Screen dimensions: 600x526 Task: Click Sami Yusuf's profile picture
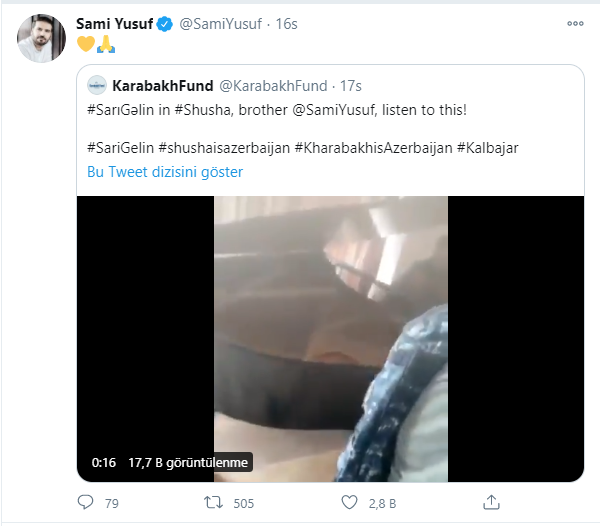[41, 38]
